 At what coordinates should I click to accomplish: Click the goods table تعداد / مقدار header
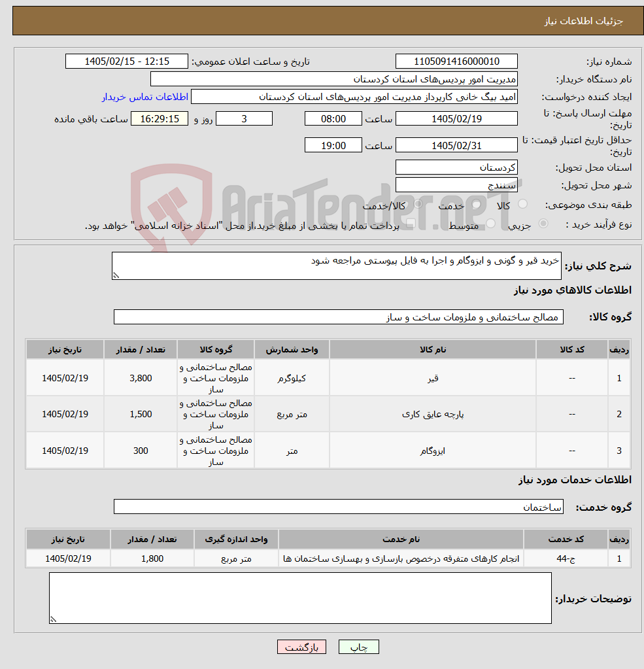[141, 349]
